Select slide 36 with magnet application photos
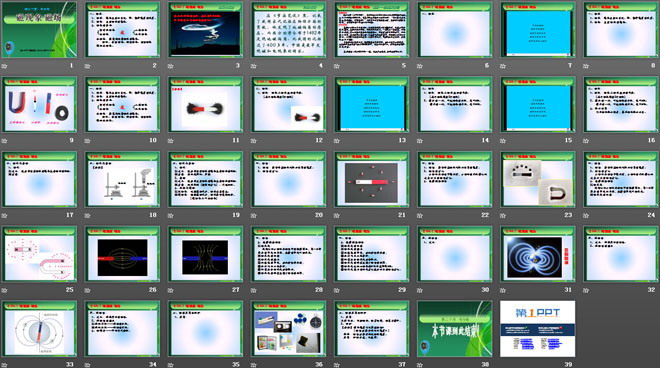The image size is (660, 368). (288, 328)
